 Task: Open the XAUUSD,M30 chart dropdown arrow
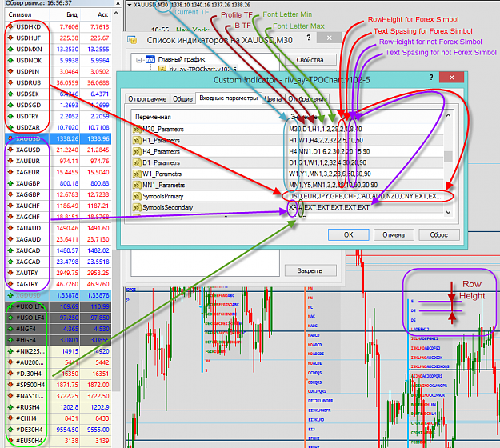129,5
